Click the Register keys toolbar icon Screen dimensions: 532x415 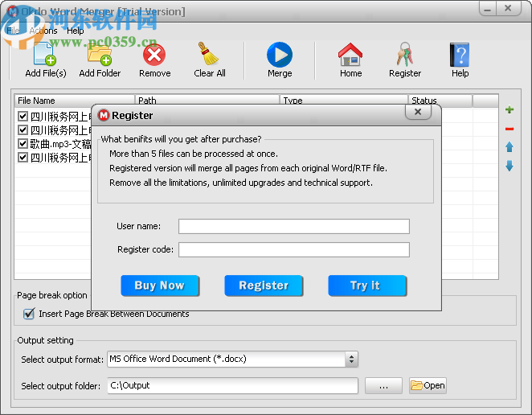(x=405, y=55)
